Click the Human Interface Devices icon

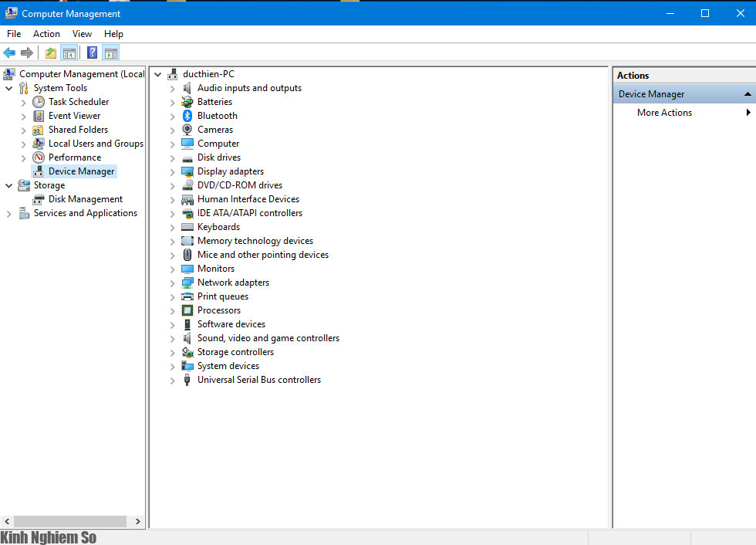[x=187, y=199]
